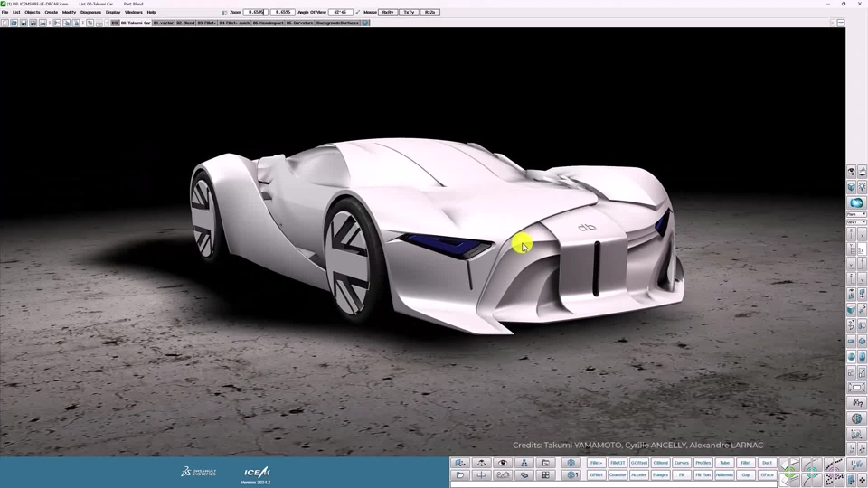Click the globe icon in right sidebar

tap(856, 418)
